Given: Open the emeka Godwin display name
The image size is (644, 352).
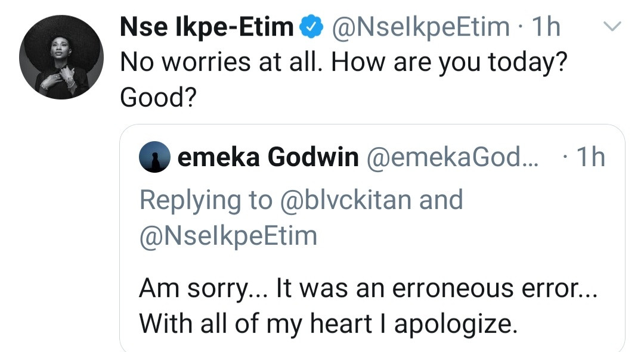Looking at the screenshot, I should pos(268,157).
